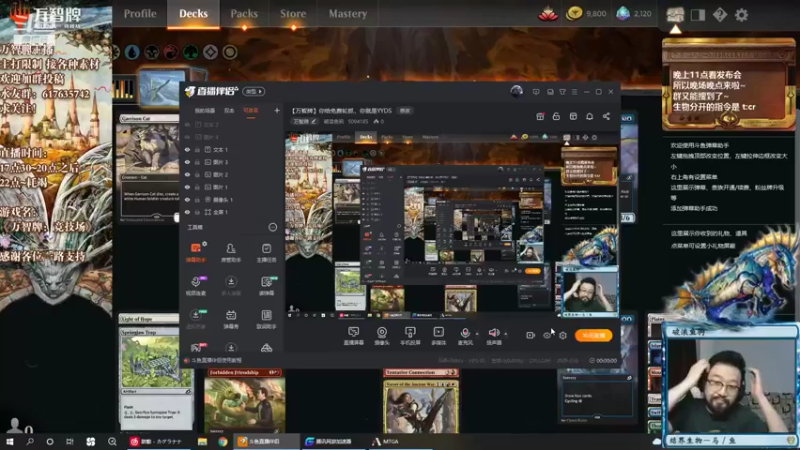The width and height of the screenshot is (800, 450).
Task: Filter decks by blue mana symbol
Action: [x=132, y=52]
